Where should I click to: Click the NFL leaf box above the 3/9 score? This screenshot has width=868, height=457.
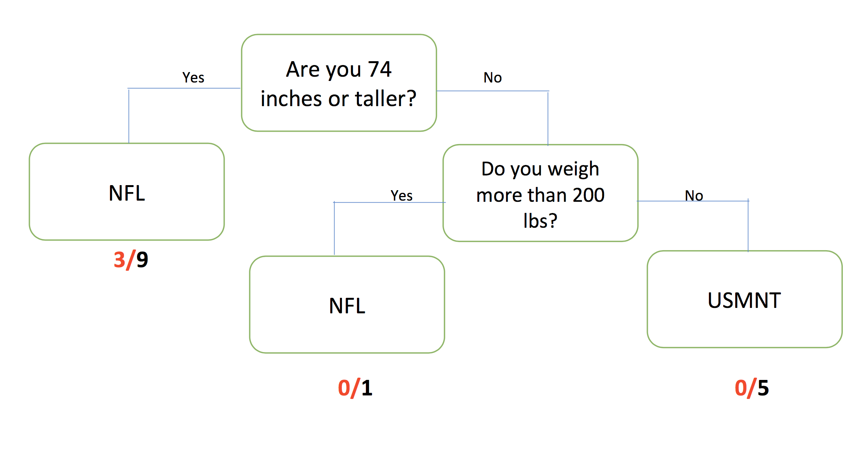coord(127,192)
